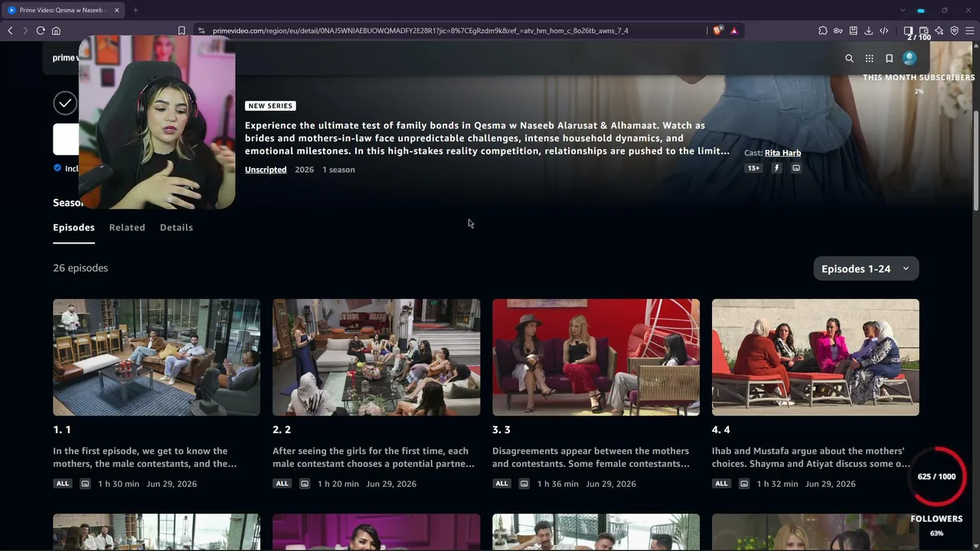This screenshot has height=551, width=980.
Task: Open the Brave Rewards triangle icon
Action: [733, 31]
